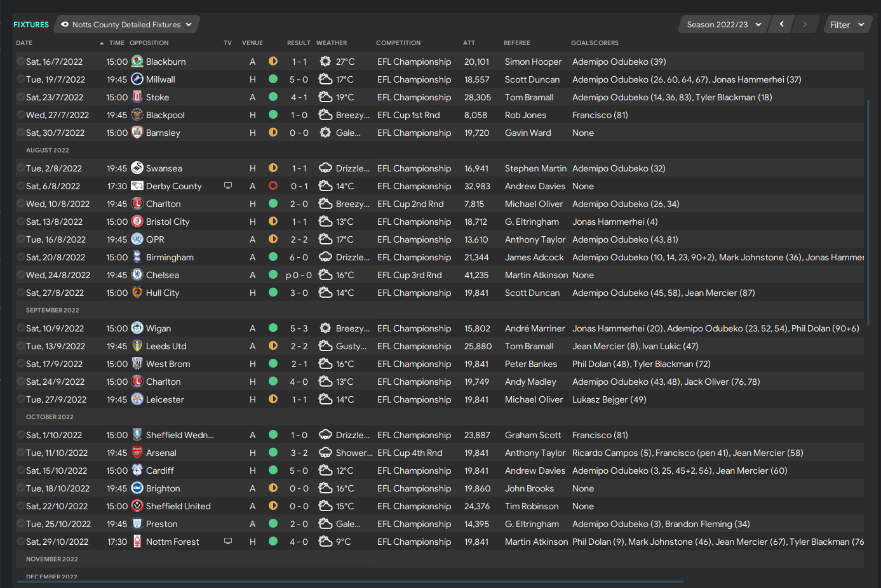The height and width of the screenshot is (588, 881).
Task: Click the FIXTURES heading label
Action: 31,25
